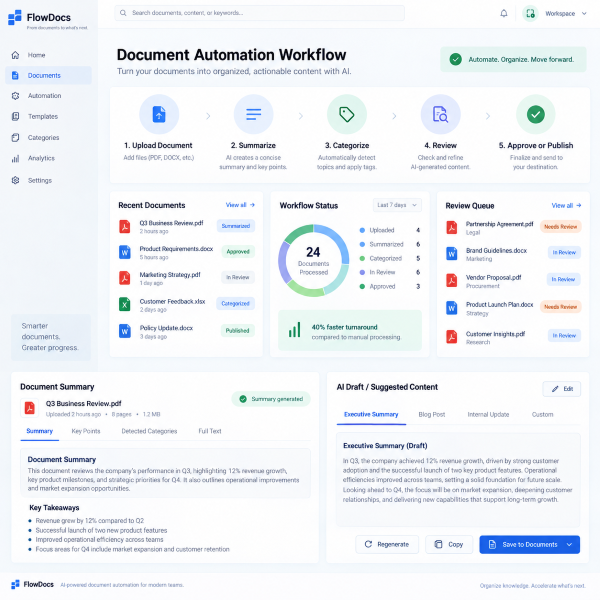This screenshot has width=600, height=600.
Task: Click PDF icon for Customer Insights.pdf
Action: [452, 337]
